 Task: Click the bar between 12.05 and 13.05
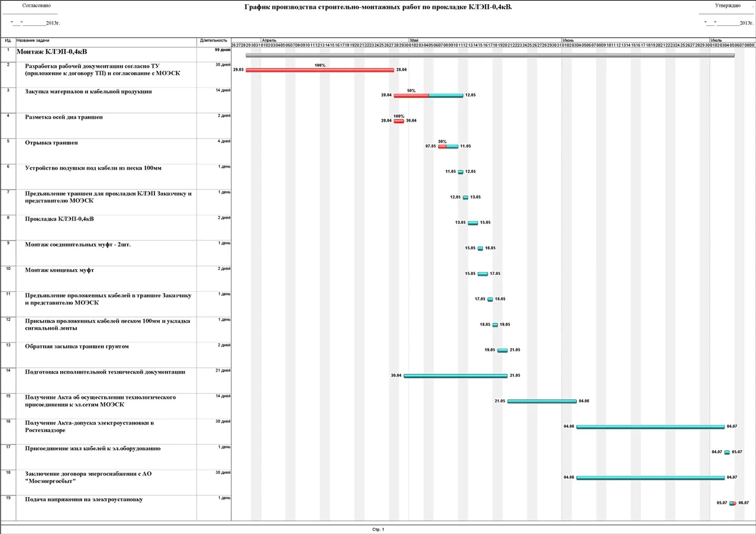pos(465,197)
